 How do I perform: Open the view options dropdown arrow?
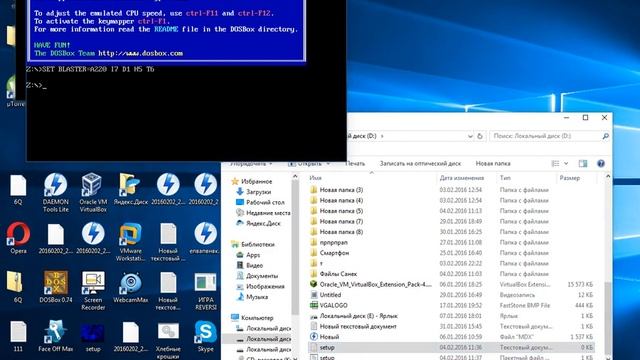point(566,164)
